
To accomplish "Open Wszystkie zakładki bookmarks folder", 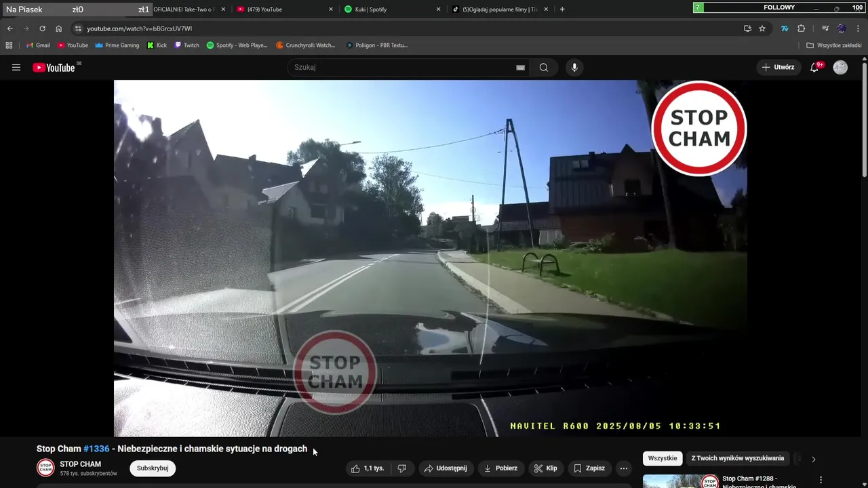I will (833, 45).
